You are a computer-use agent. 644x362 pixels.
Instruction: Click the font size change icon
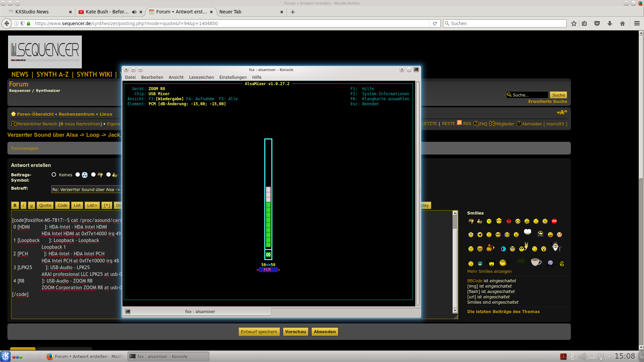(562, 112)
